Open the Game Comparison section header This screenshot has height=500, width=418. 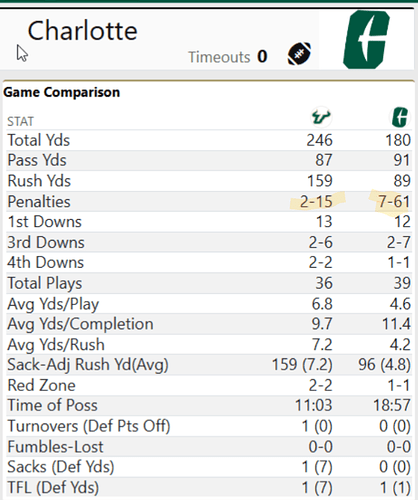point(62,92)
